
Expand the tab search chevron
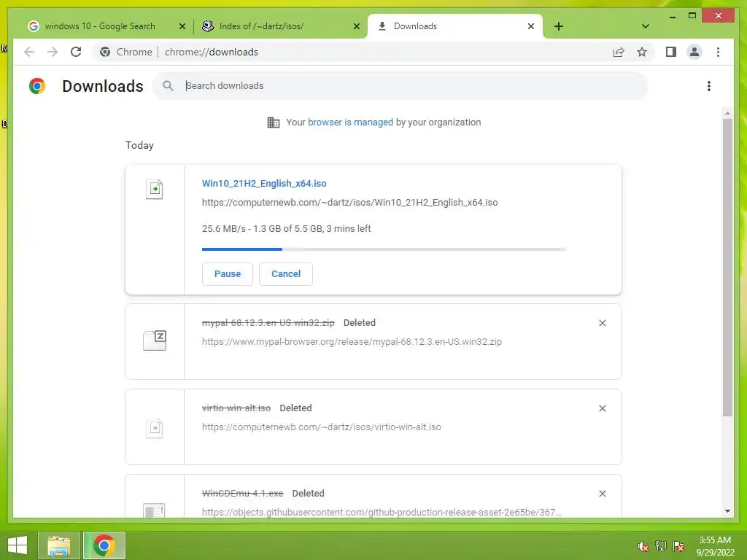coord(645,26)
